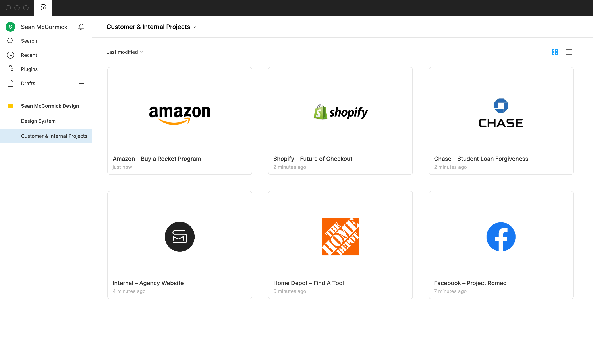This screenshot has height=364, width=593.
Task: Click the Plugins puzzle icon
Action: pos(10,69)
